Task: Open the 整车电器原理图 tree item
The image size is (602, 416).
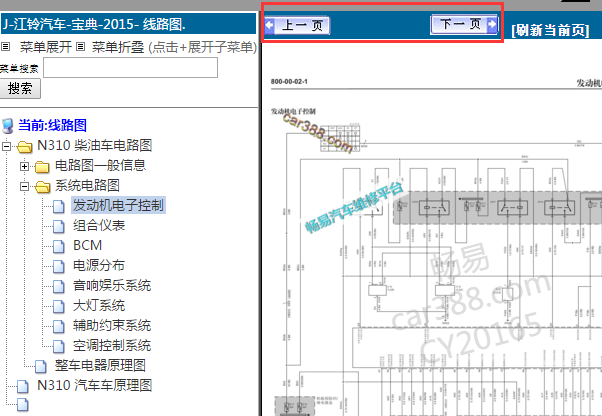Action: 100,365
